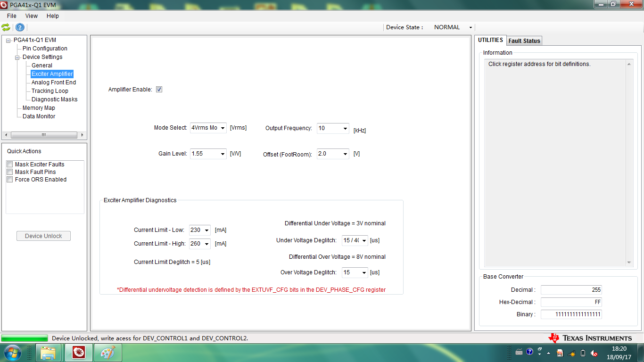
Task: Open the Mode Select dropdown
Action: tap(208, 128)
